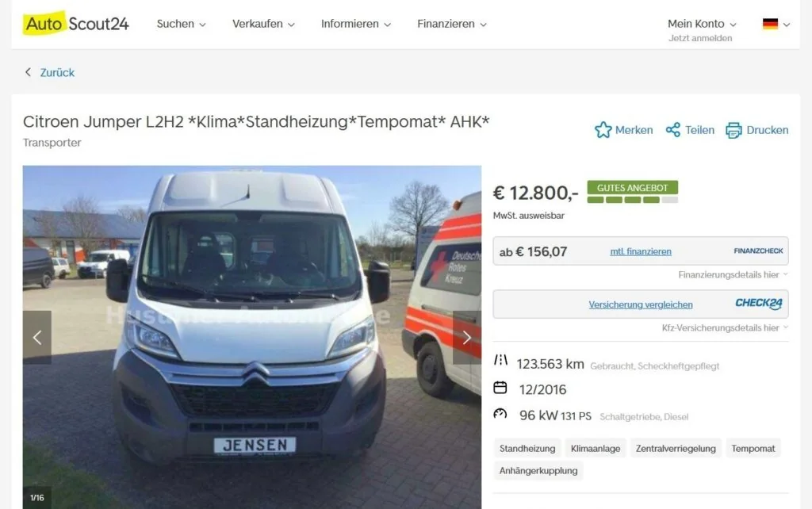Share listing via Teilen icon
Image resolution: width=812 pixels, height=509 pixels.
[672, 130]
